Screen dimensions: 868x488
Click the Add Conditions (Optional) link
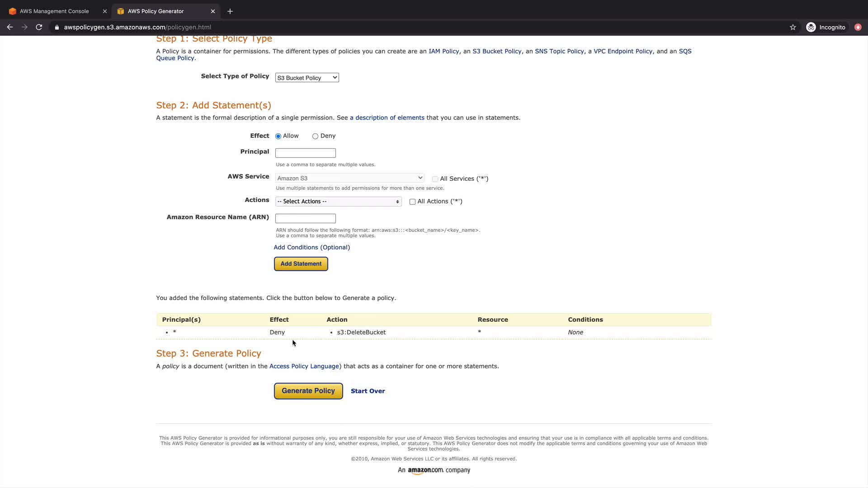(x=311, y=247)
